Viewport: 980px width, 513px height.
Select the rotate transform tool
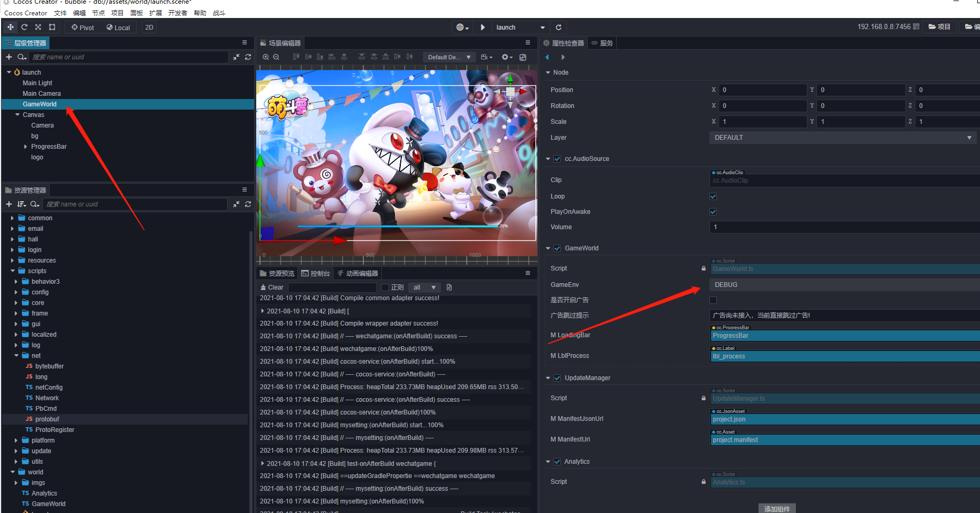pos(24,27)
